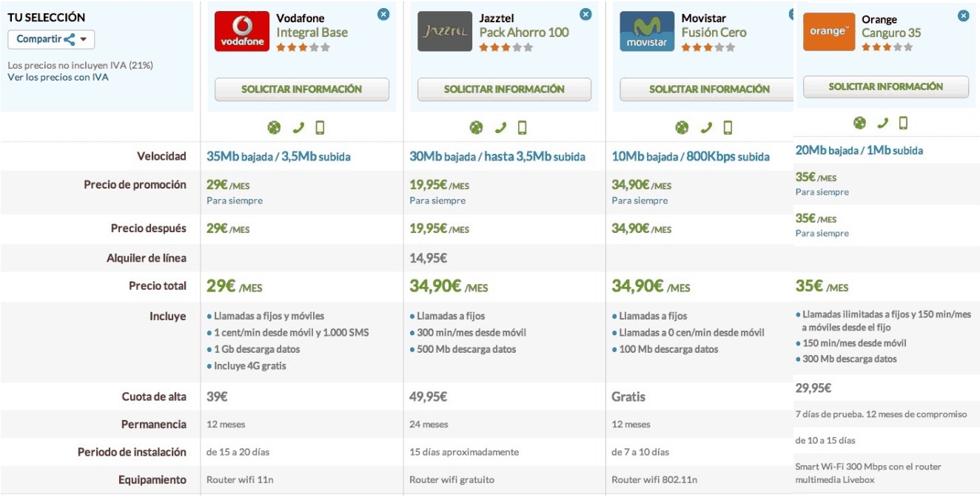The image size is (980, 497).
Task: Click Router wifi 802.11n equipment cell
Action: point(654,480)
